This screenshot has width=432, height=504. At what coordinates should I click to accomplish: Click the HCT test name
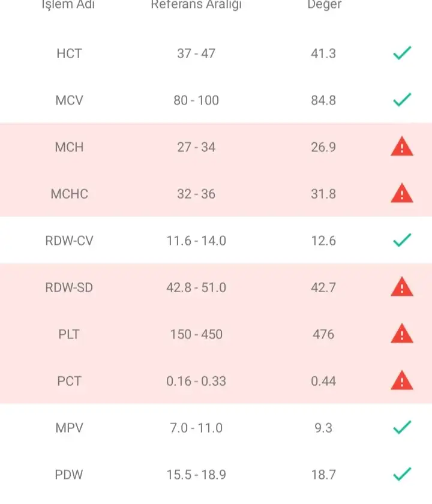tap(69, 53)
